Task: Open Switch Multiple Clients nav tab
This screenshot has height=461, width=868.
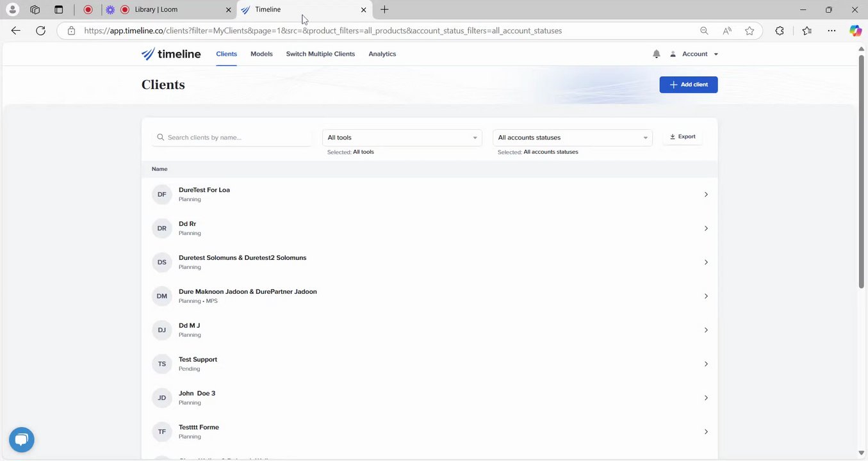Action: [x=320, y=54]
